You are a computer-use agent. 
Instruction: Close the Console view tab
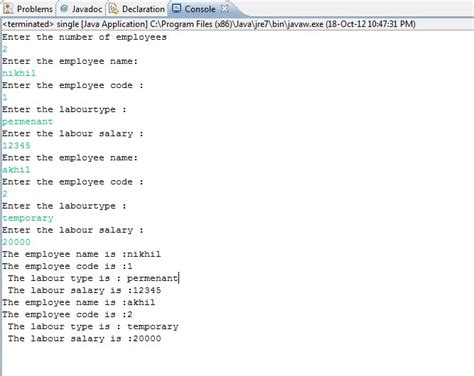tap(225, 8)
